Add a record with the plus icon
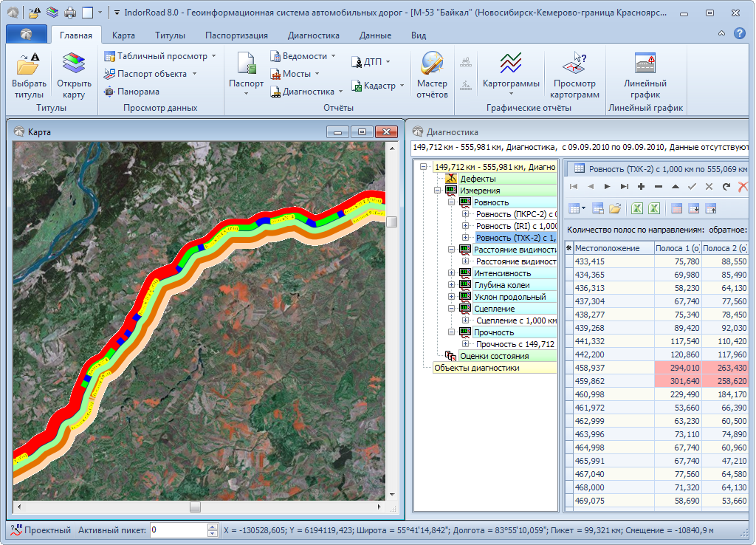The image size is (756, 545). (x=641, y=187)
